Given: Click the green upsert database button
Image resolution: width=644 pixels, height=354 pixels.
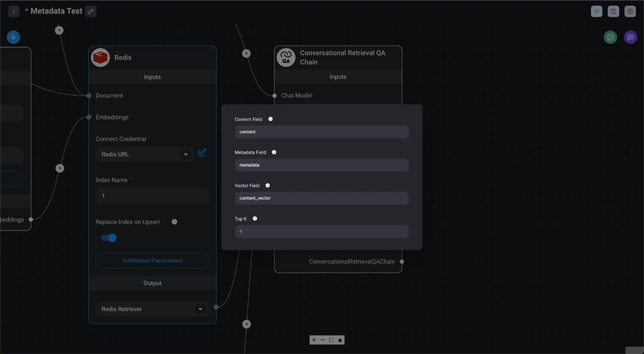Looking at the screenshot, I should [x=610, y=37].
